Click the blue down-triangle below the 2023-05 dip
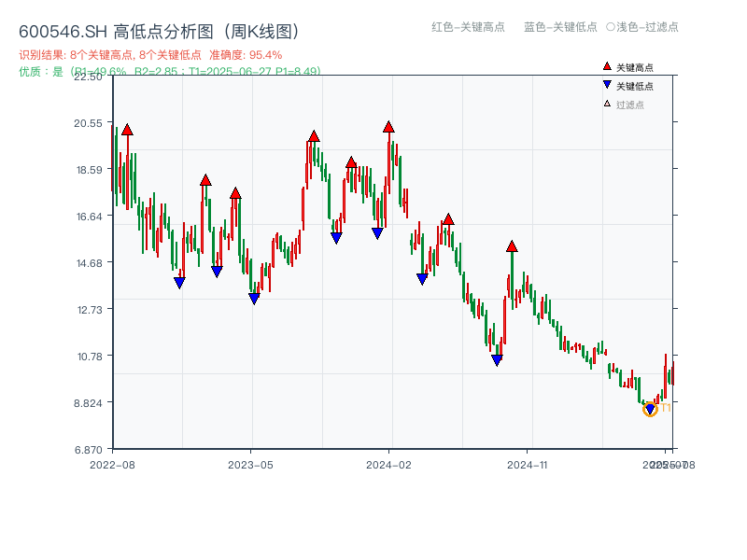The width and height of the screenshot is (747, 560). click(252, 297)
